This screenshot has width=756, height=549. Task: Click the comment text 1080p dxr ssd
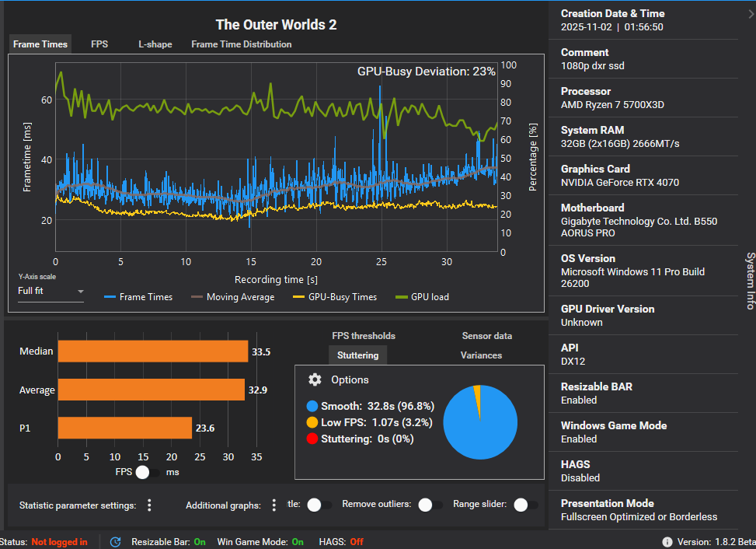pyautogui.click(x=593, y=65)
